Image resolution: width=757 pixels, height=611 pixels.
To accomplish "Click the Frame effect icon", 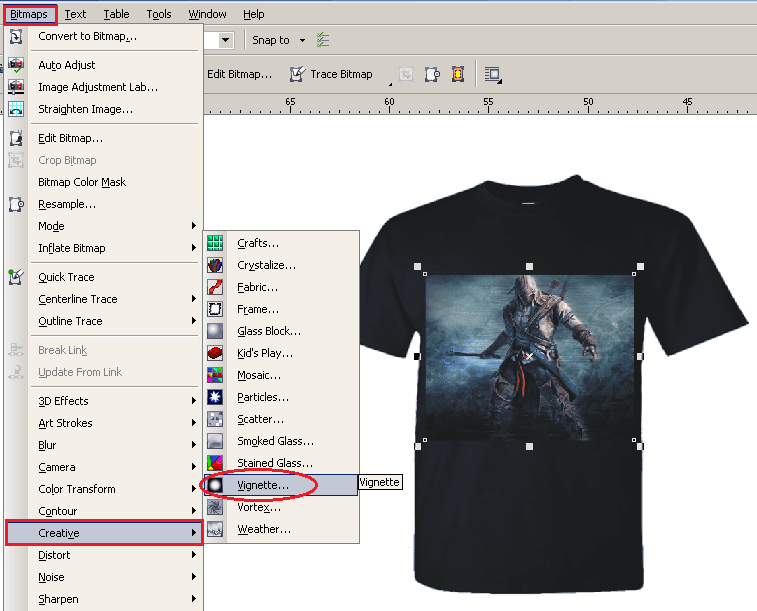I will (x=215, y=309).
